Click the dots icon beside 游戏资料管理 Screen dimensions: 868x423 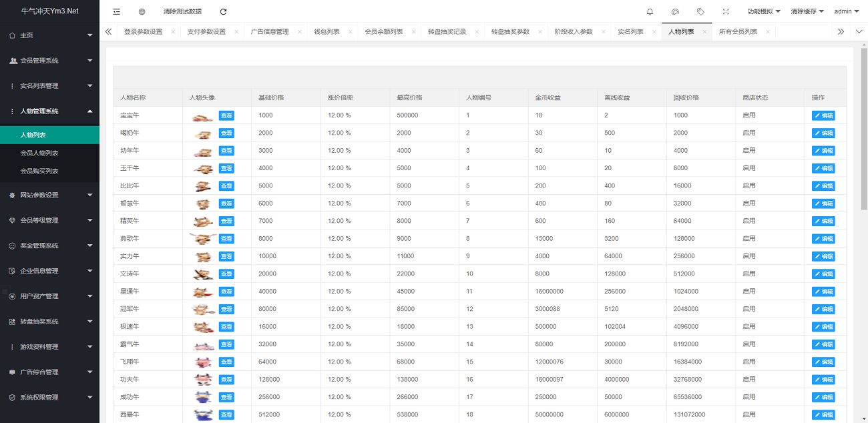(x=13, y=347)
